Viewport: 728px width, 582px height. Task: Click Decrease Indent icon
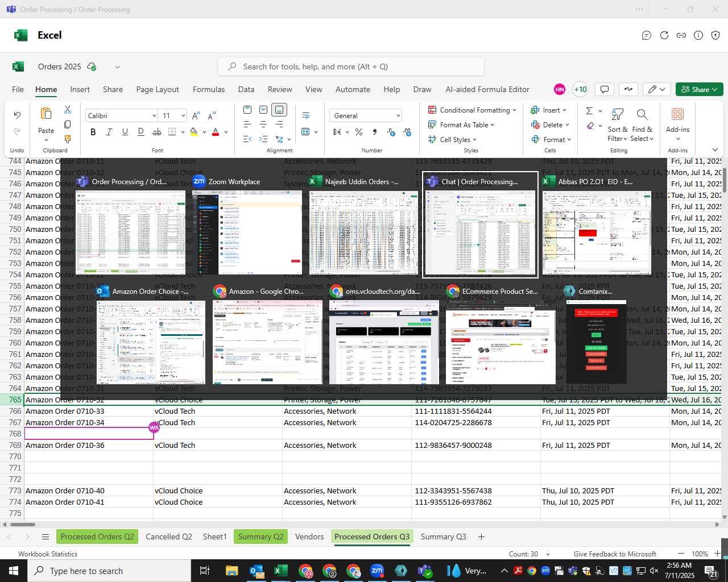[247, 139]
